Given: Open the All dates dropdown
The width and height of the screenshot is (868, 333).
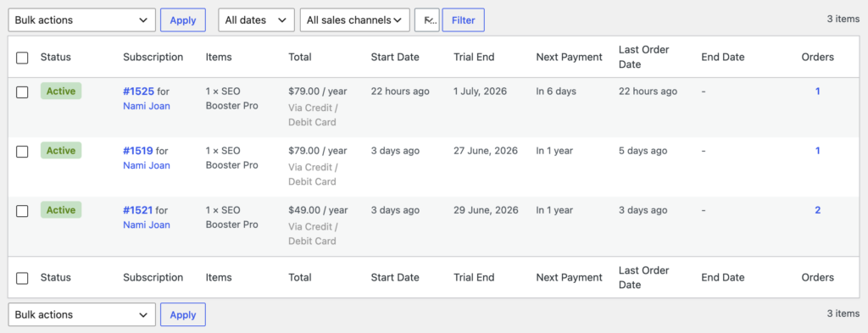Looking at the screenshot, I should click(x=256, y=20).
